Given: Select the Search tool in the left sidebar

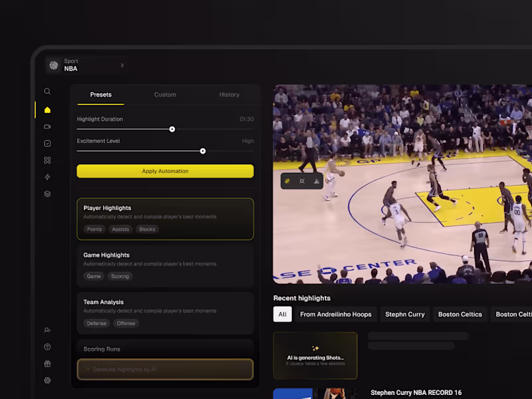Looking at the screenshot, I should (x=47, y=91).
